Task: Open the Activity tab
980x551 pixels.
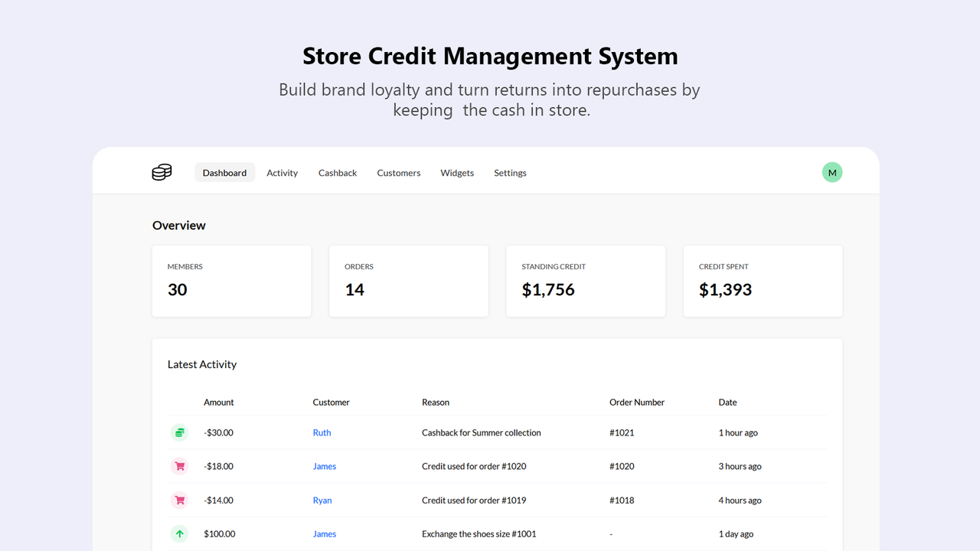Action: tap(282, 173)
